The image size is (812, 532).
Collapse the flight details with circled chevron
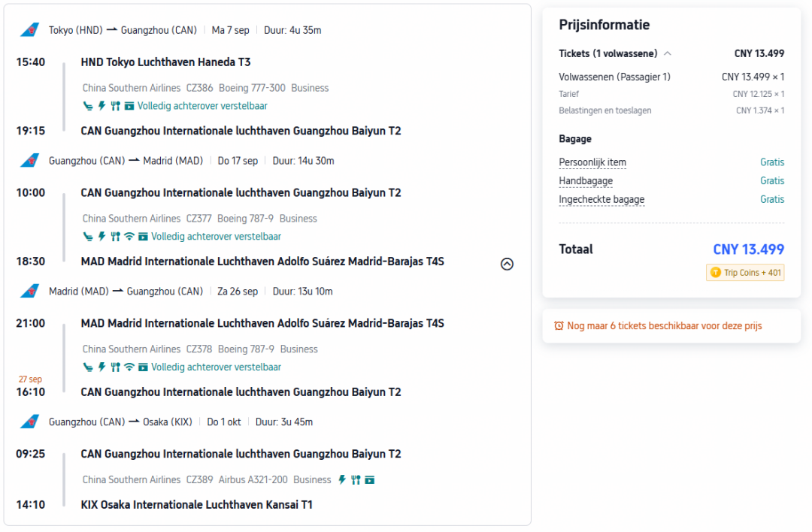[x=507, y=264]
